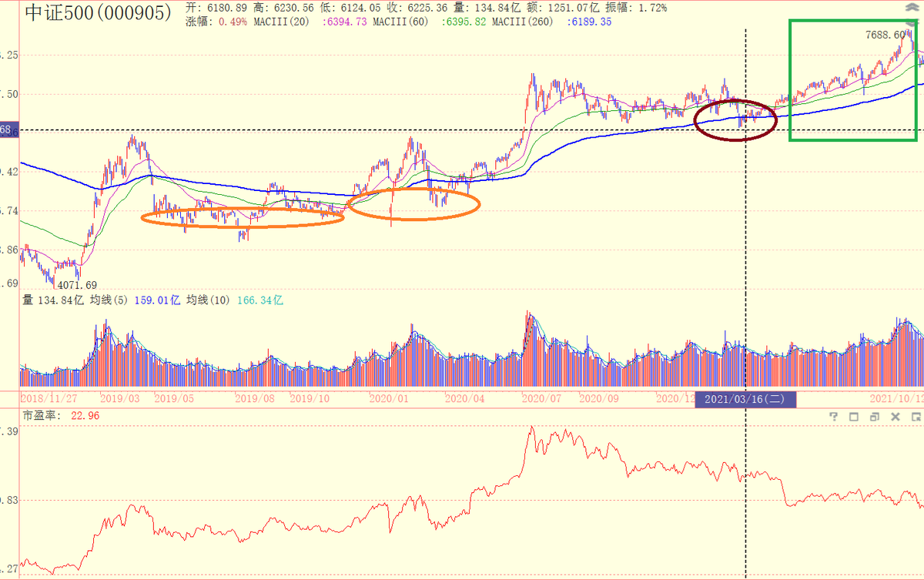Screen dimensions: 924x580
Task: Select the 2020/07 date axis label
Action: (x=541, y=398)
